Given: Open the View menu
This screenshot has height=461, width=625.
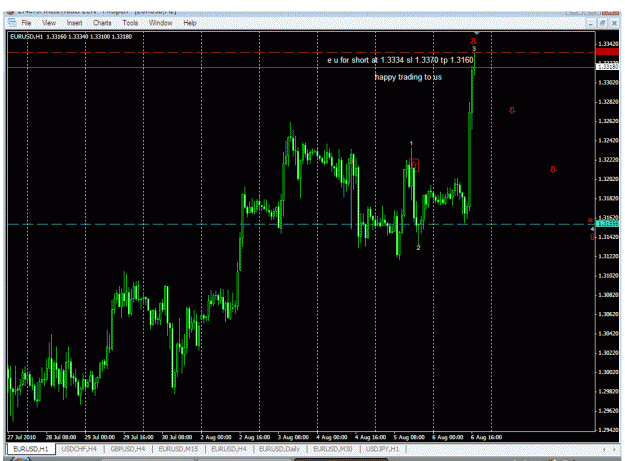Looking at the screenshot, I should (x=49, y=23).
